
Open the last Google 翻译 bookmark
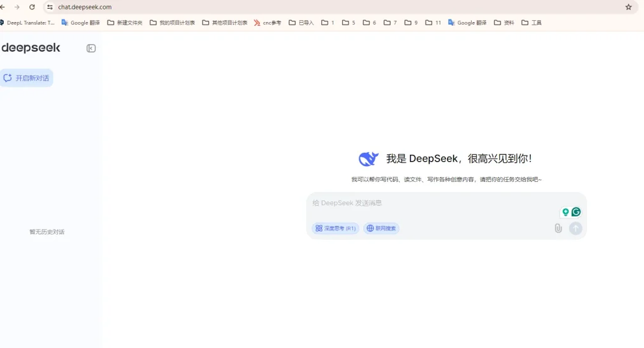click(467, 23)
